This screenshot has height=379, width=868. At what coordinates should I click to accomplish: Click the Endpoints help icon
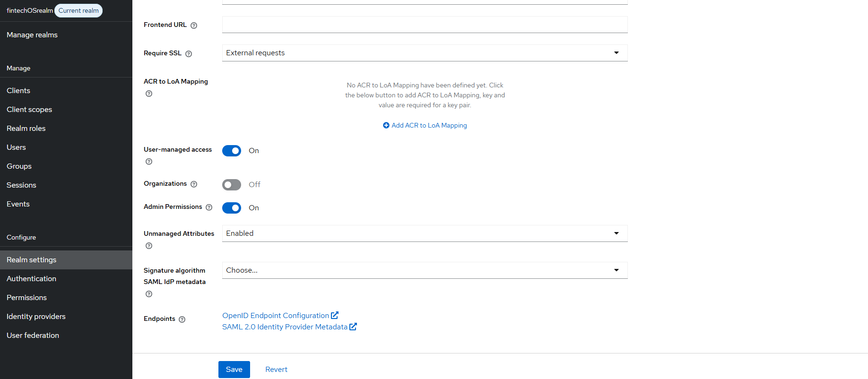click(x=182, y=319)
